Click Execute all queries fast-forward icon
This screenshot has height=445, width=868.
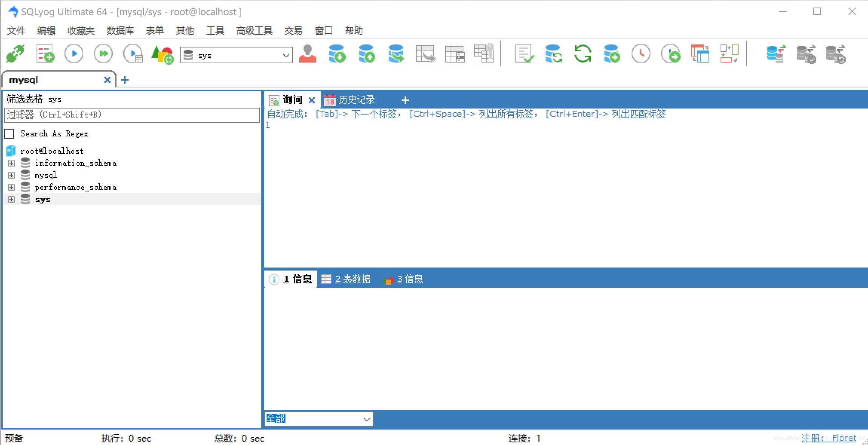(103, 54)
